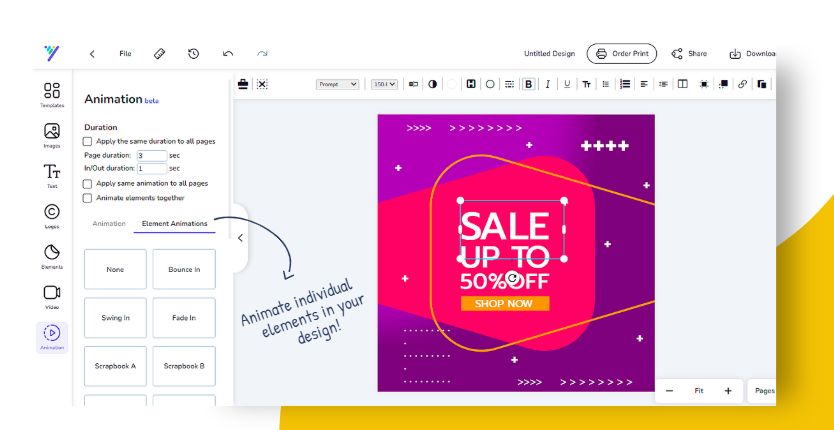This screenshot has width=834, height=430.
Task: Click the columns layout icon
Action: point(682,84)
